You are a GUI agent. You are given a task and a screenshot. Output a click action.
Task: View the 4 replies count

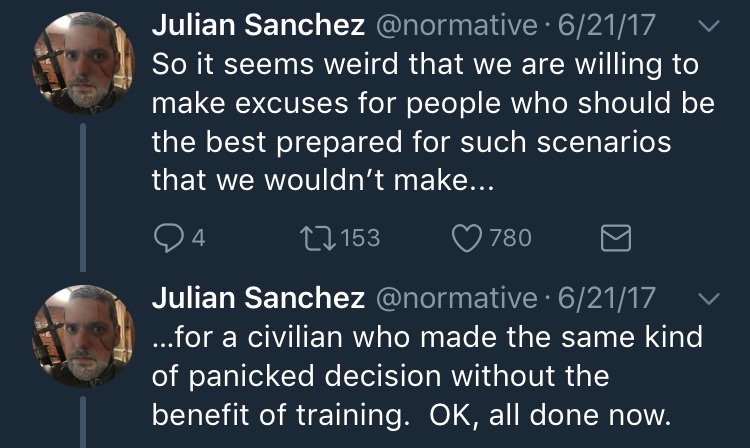point(198,238)
